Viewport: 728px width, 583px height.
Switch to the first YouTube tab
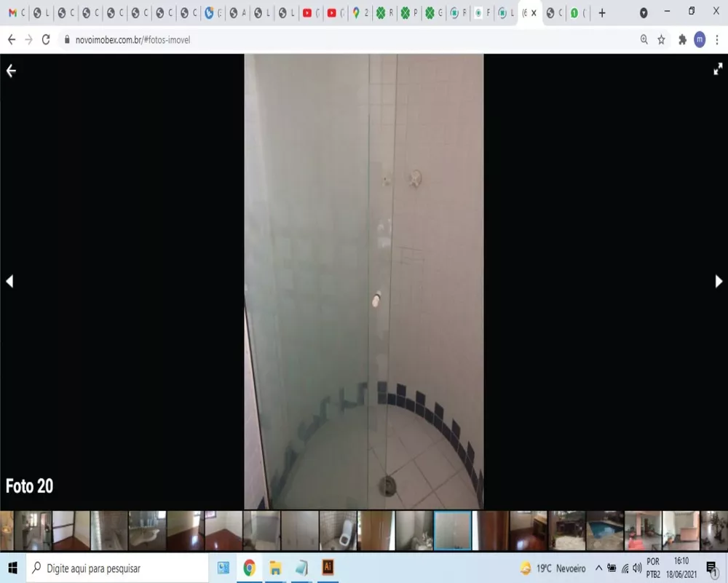[x=311, y=13]
